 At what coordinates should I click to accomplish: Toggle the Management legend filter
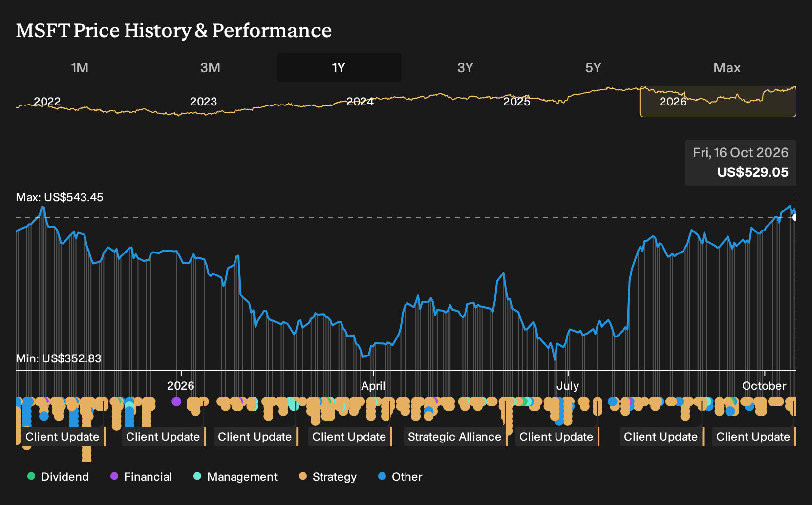pos(235,477)
